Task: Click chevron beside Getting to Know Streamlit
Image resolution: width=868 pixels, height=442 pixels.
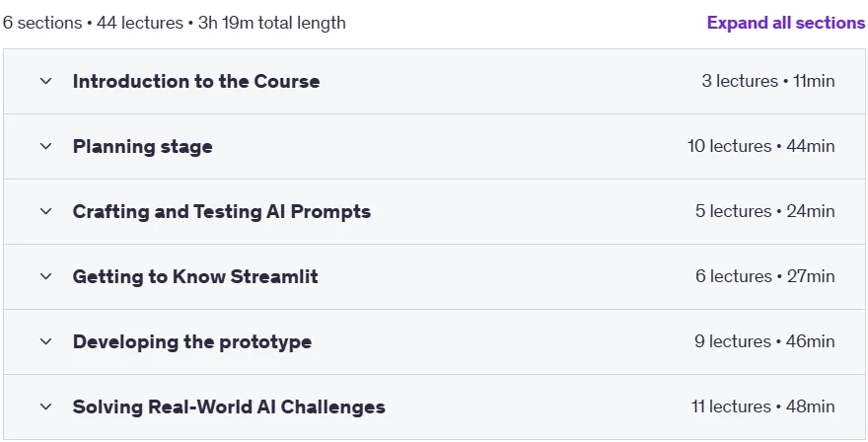Action: [x=46, y=276]
